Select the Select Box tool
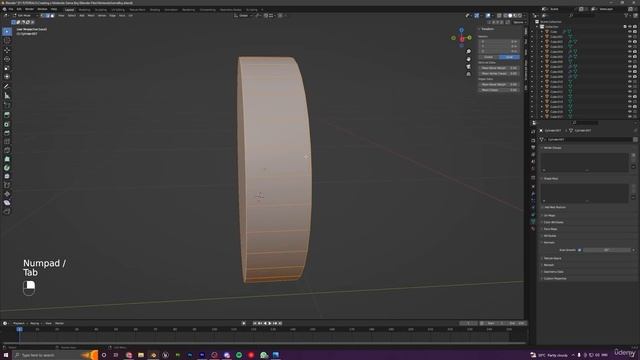This screenshot has height=360, width=640. pos(7,32)
